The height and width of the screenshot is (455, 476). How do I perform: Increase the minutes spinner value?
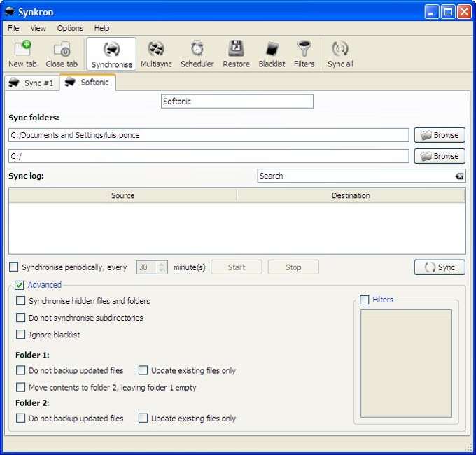coord(162,264)
